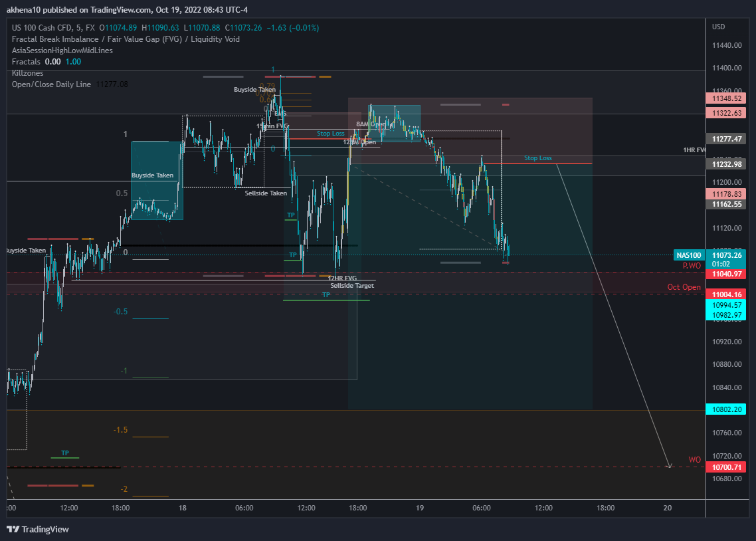The height and width of the screenshot is (541, 756).
Task: Click the Stop Loss label right of 1HR line
Action: point(537,158)
